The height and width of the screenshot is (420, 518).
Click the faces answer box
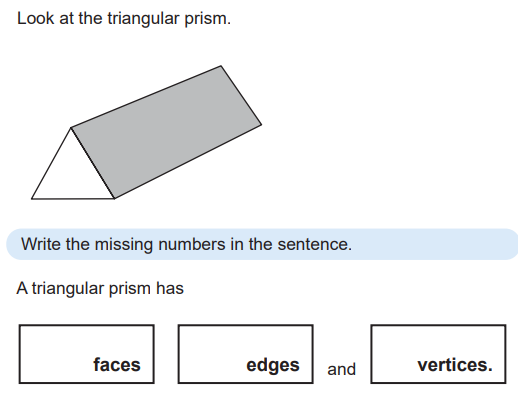click(x=86, y=354)
